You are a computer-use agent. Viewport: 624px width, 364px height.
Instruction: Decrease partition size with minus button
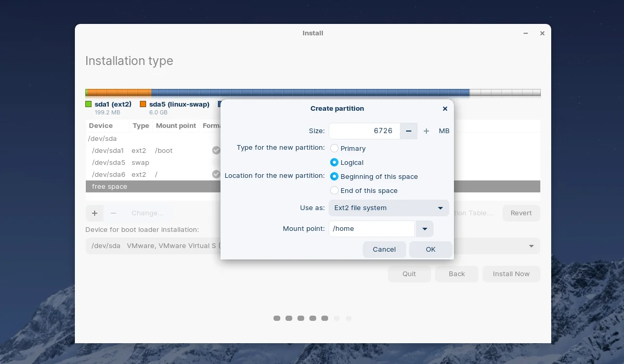tap(409, 131)
